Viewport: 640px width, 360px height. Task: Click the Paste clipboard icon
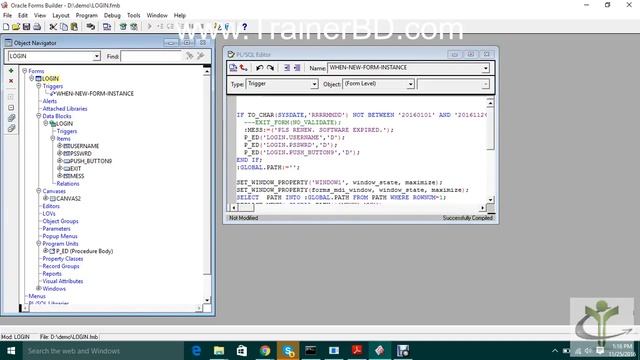(x=74, y=27)
